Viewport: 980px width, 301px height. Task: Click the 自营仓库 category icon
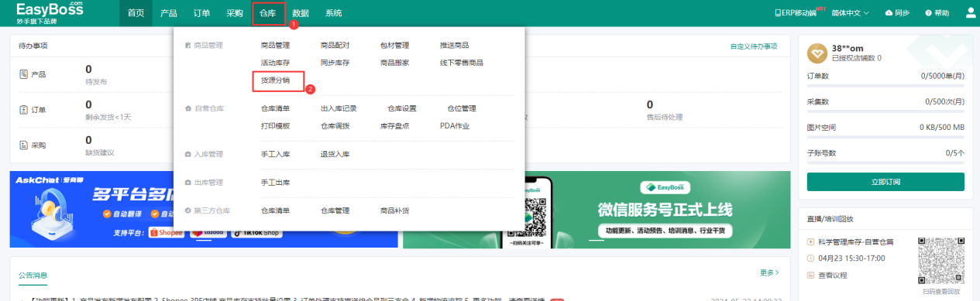(x=188, y=109)
